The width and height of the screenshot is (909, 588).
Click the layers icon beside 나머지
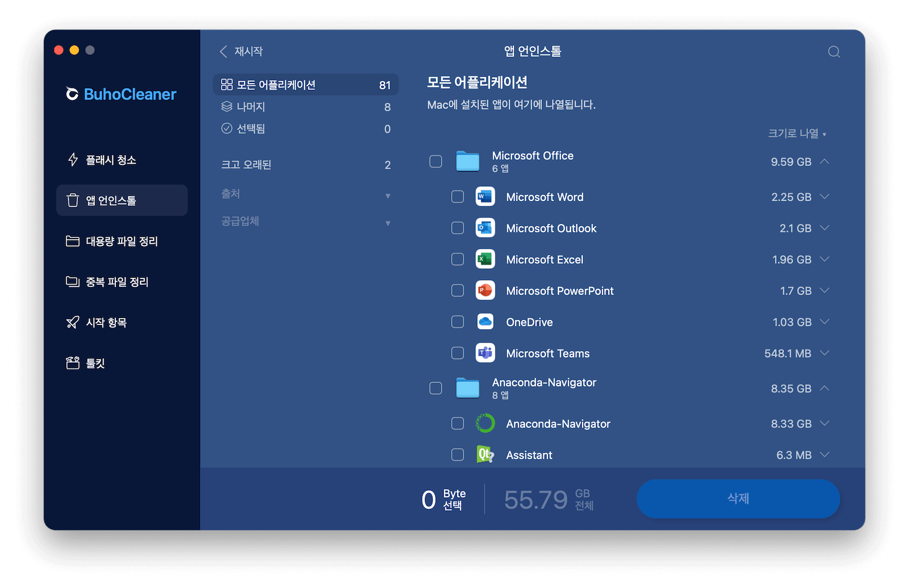click(x=227, y=106)
